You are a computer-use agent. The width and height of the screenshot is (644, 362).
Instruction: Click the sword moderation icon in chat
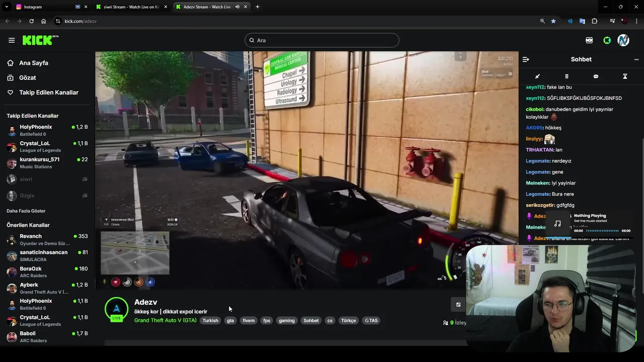tap(537, 76)
